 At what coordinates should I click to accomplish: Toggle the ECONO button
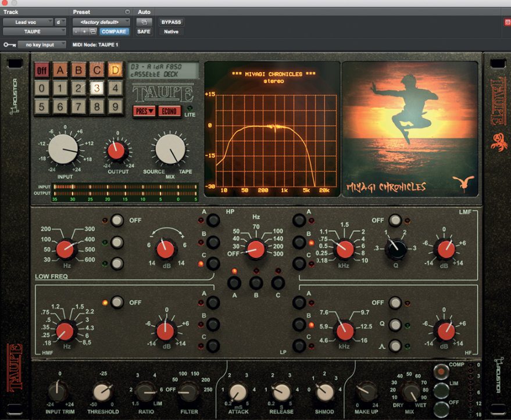pyautogui.click(x=170, y=112)
